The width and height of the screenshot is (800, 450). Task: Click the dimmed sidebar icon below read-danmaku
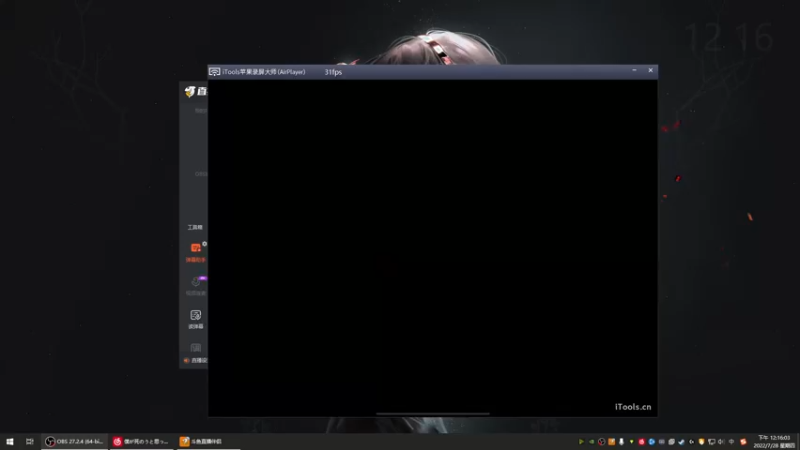click(195, 348)
